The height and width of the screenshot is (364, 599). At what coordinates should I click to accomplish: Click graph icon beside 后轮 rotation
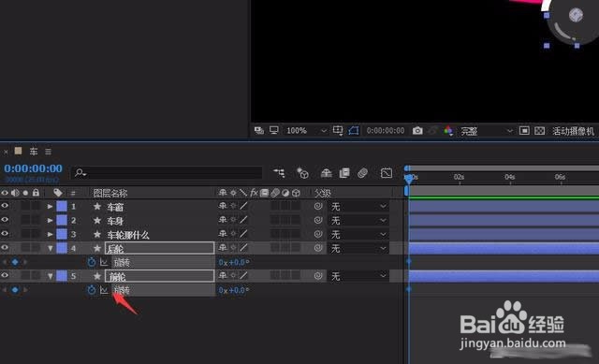click(104, 262)
